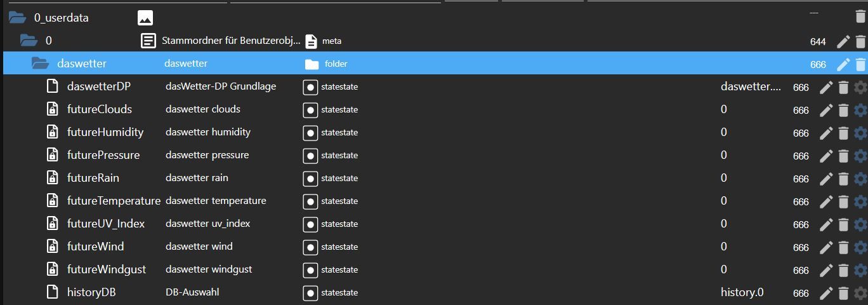
Task: Click image icon next to 0_userdata
Action: tap(145, 18)
